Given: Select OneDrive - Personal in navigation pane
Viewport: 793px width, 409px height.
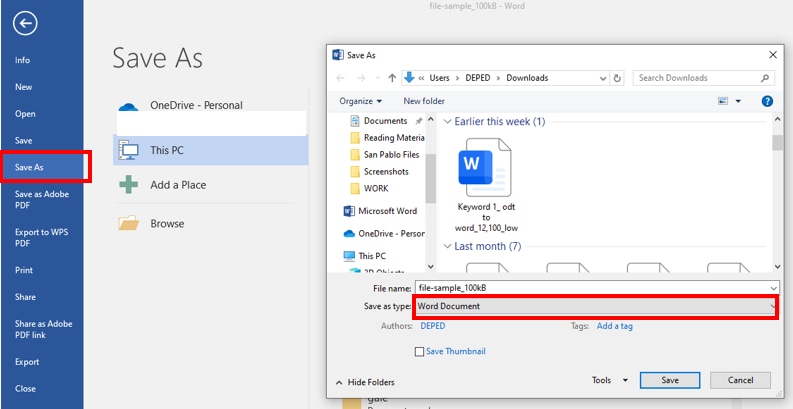Looking at the screenshot, I should pyautogui.click(x=384, y=234).
